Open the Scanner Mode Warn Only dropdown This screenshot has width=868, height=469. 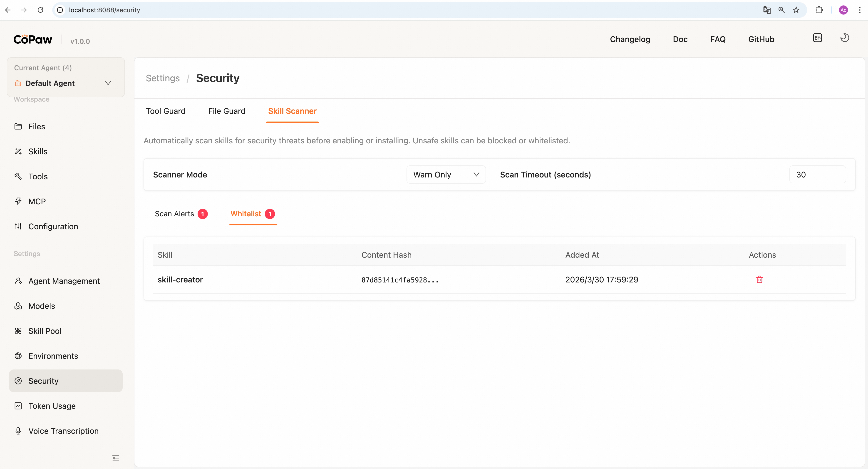(445, 175)
